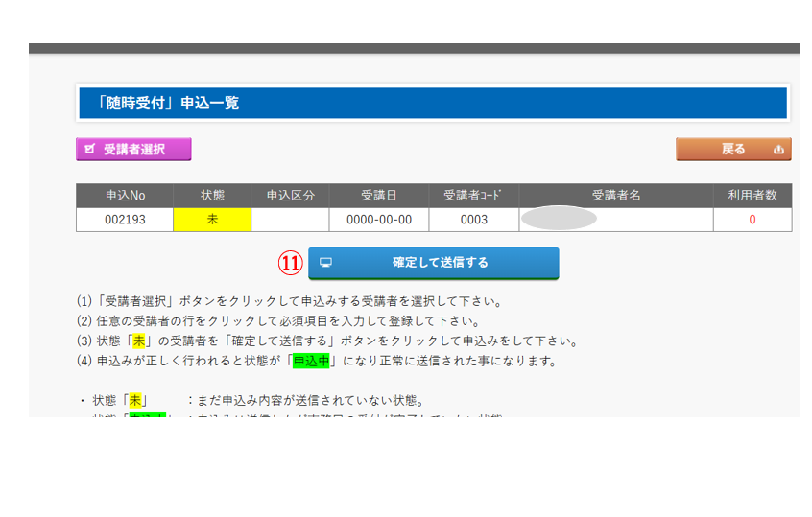
Task: Click the 受講者名 column header
Action: pos(615,196)
